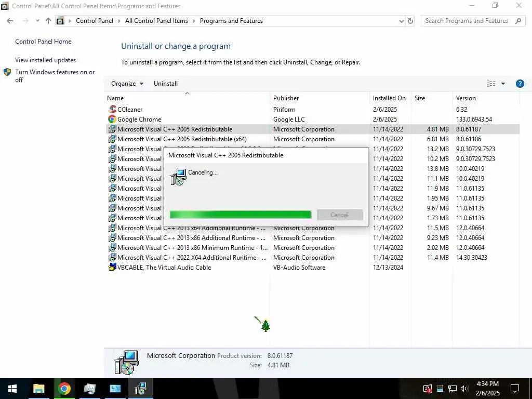Select the Google Chrome row name
This screenshot has height=399, width=532.
point(139,119)
